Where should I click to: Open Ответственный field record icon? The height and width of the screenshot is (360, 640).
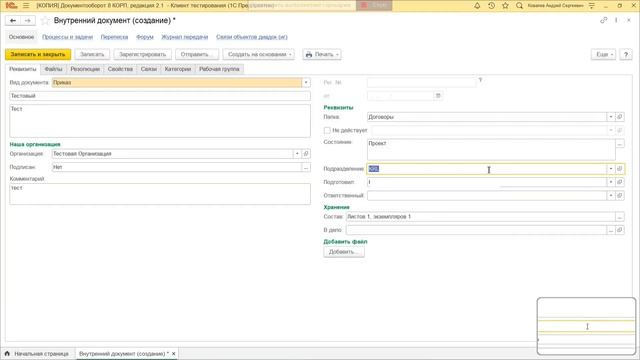[x=620, y=196]
